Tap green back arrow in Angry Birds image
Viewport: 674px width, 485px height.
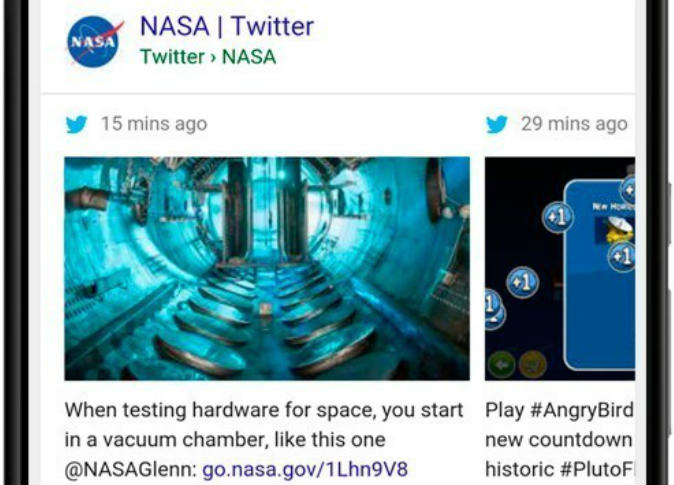(x=502, y=364)
